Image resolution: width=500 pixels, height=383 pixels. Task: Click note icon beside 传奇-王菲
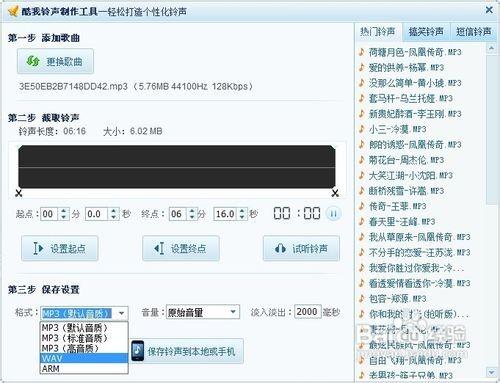coord(362,206)
